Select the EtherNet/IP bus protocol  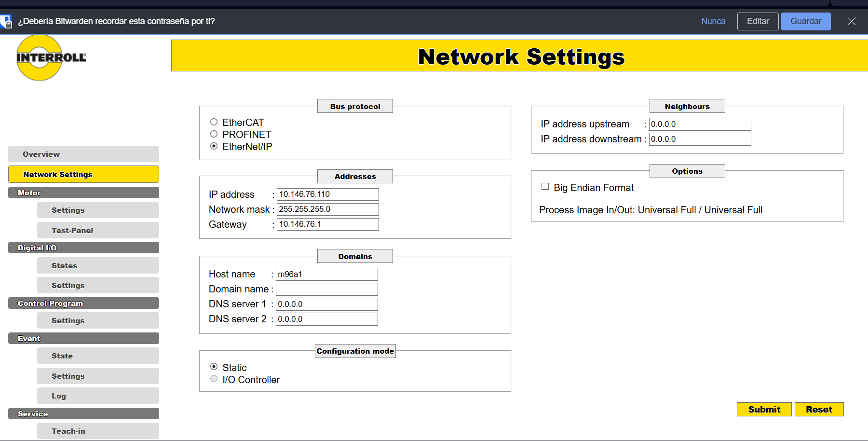click(214, 146)
